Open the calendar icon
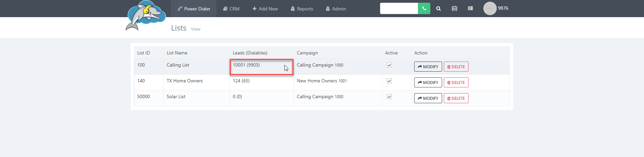 pos(454,8)
